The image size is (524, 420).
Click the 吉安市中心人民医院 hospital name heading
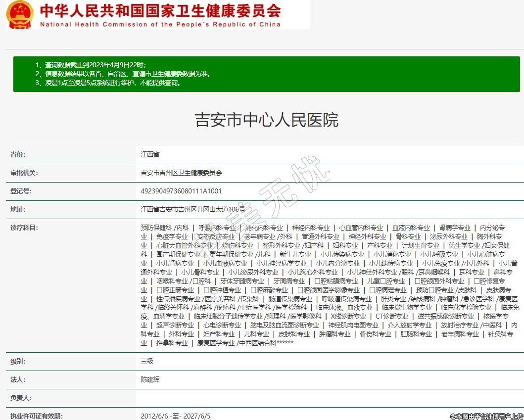tap(267, 120)
